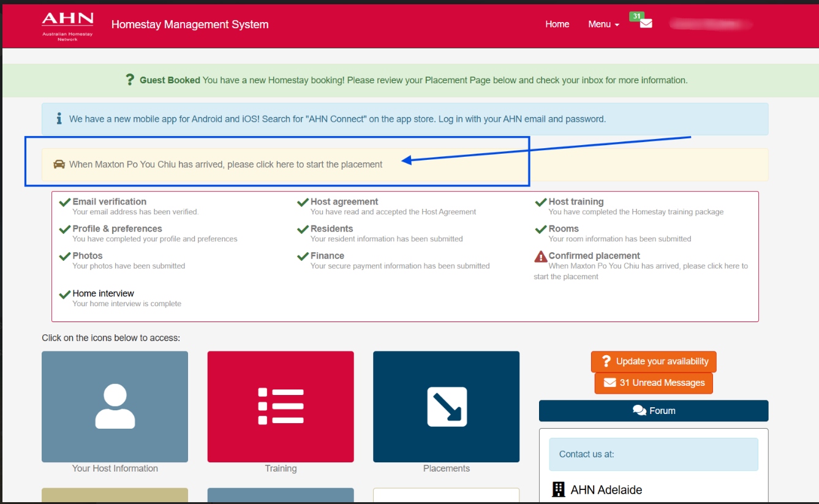
Task: Open the envelope inbox icon in header
Action: [x=646, y=24]
